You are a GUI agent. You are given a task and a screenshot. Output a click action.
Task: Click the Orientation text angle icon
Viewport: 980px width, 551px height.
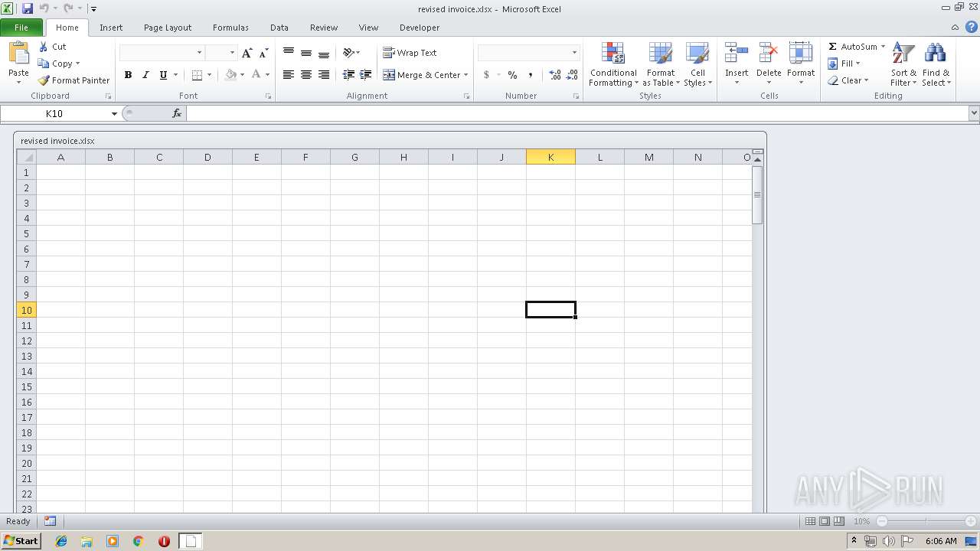[x=348, y=53]
